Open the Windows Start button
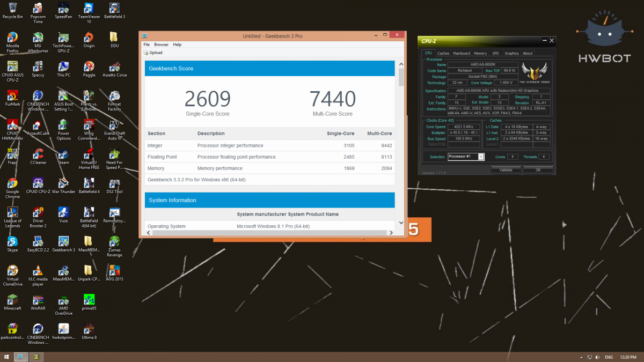This screenshot has height=362, width=644. [x=6, y=357]
